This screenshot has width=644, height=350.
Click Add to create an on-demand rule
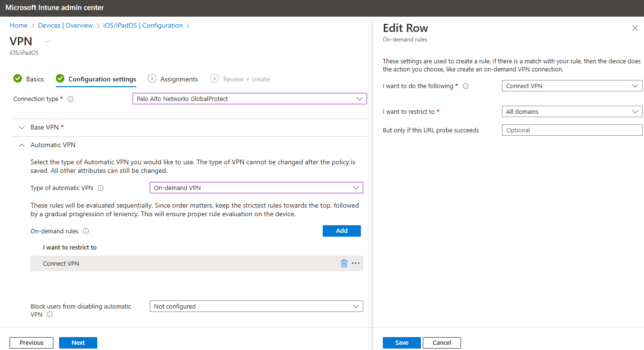click(x=341, y=230)
